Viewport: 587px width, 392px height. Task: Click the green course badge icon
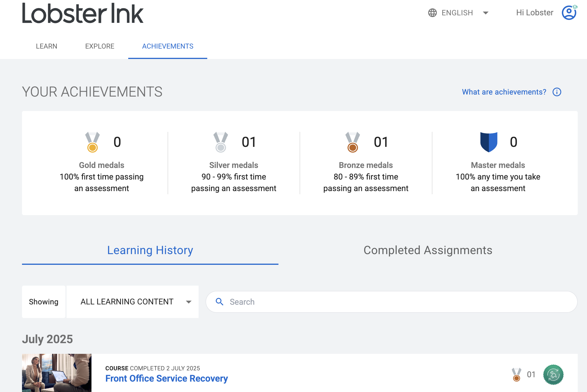(x=553, y=375)
